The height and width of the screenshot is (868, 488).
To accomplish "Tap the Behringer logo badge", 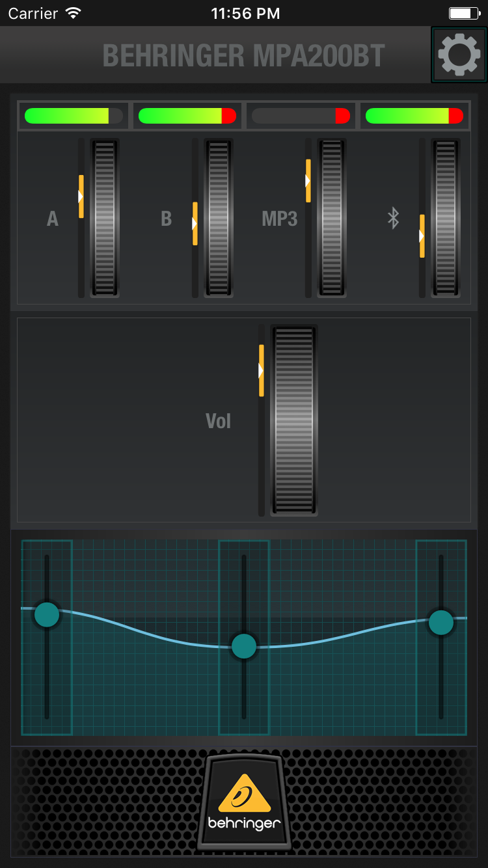I will tap(244, 802).
